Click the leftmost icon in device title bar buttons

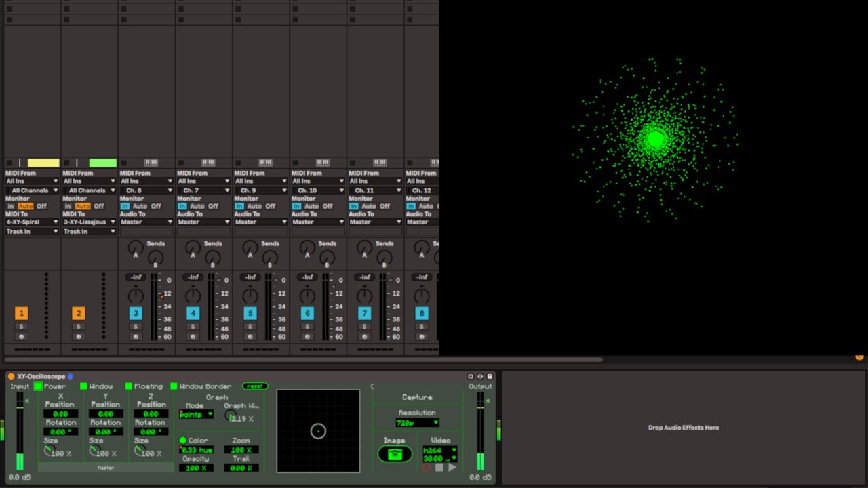[471, 376]
